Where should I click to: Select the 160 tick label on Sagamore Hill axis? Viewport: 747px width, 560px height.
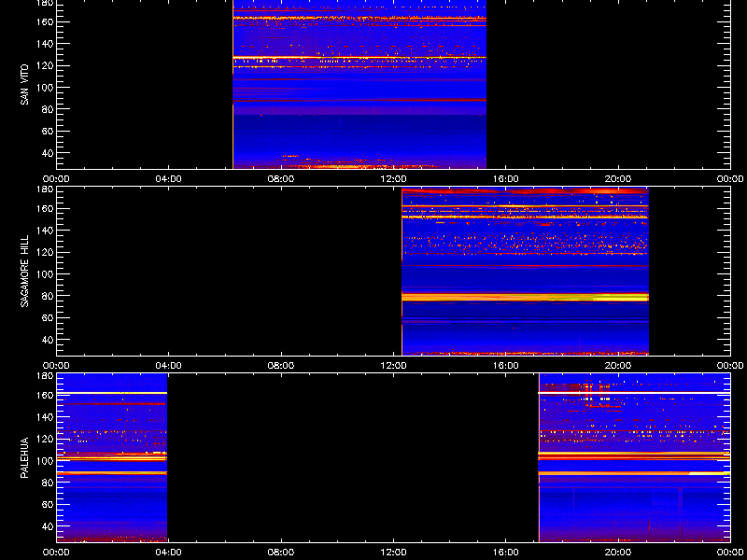pyautogui.click(x=46, y=208)
